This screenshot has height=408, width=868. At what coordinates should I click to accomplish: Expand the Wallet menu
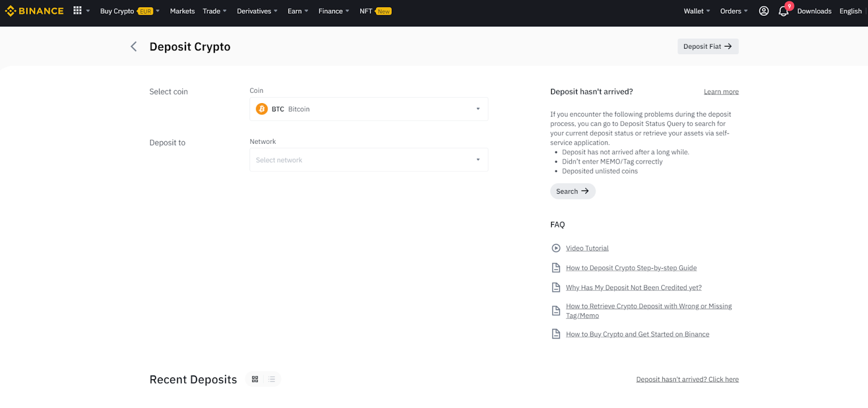(x=697, y=11)
